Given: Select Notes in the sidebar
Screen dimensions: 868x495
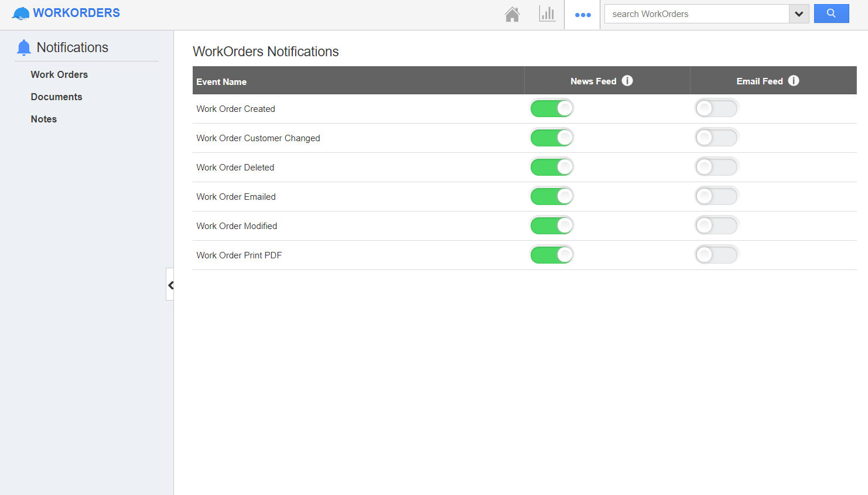Looking at the screenshot, I should [43, 119].
